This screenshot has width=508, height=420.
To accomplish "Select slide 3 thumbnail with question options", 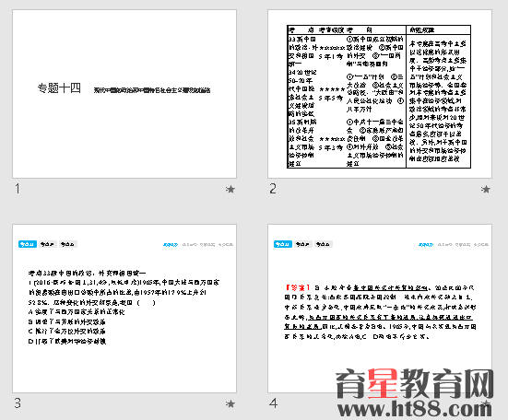I will point(124,309).
